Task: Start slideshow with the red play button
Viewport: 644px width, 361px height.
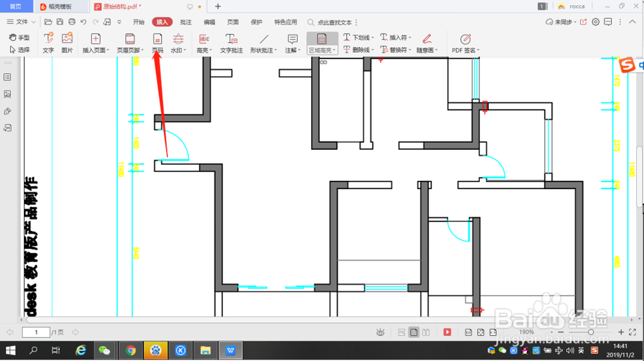Action: [448, 332]
